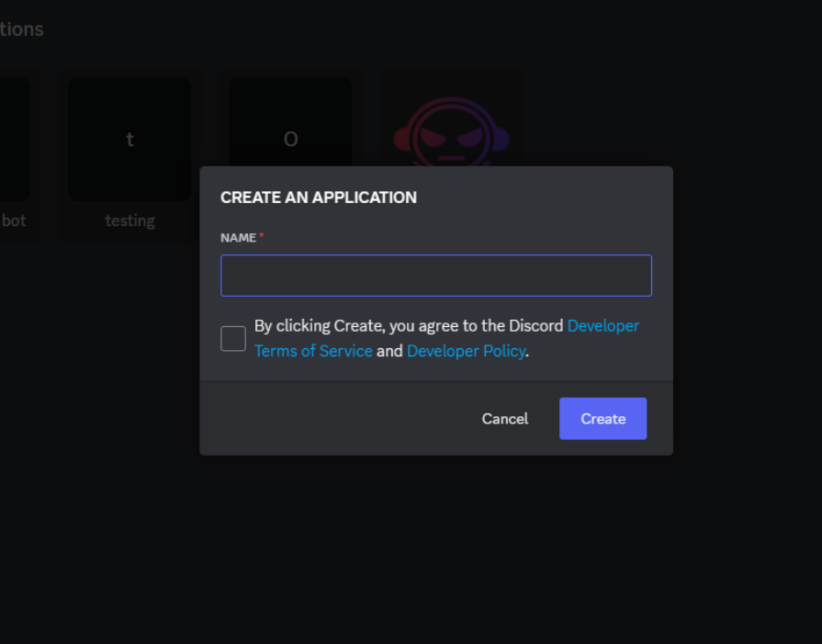Open the testing application card
Image resolution: width=822 pixels, height=644 pixels.
coord(129,154)
